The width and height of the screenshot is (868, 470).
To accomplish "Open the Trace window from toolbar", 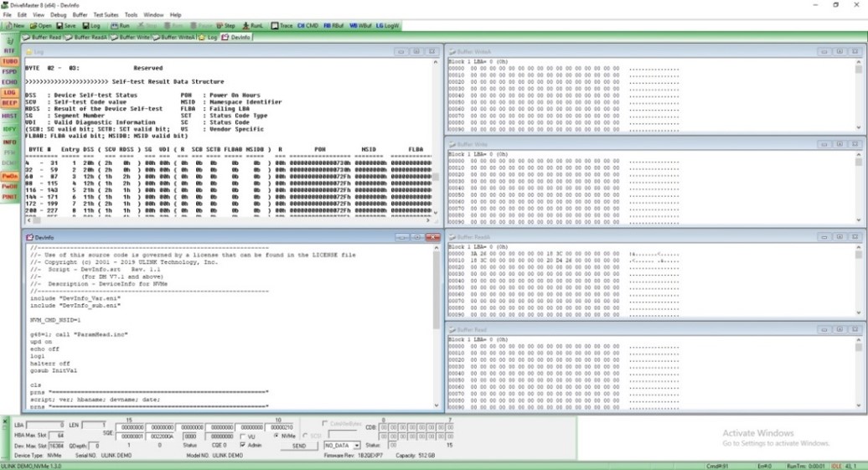I will (282, 25).
